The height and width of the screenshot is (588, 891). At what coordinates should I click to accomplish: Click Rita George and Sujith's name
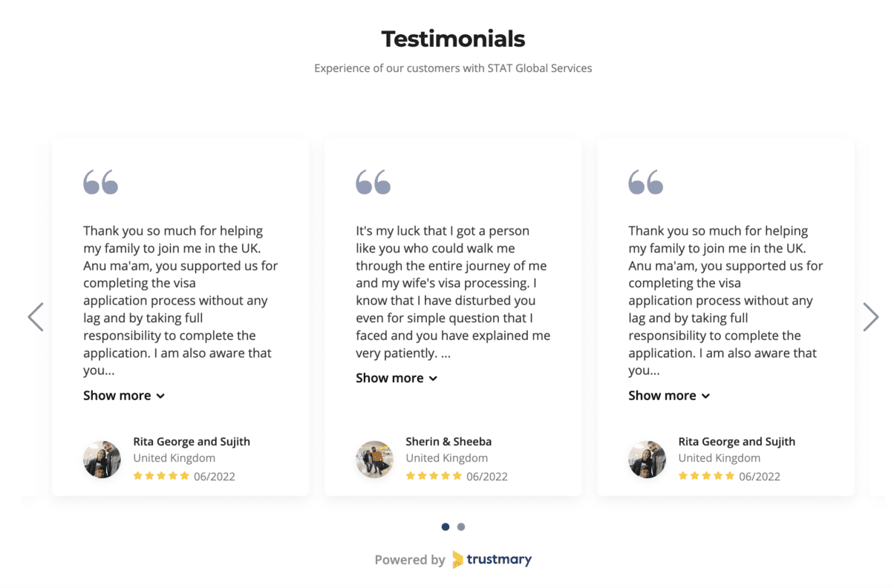coord(192,441)
